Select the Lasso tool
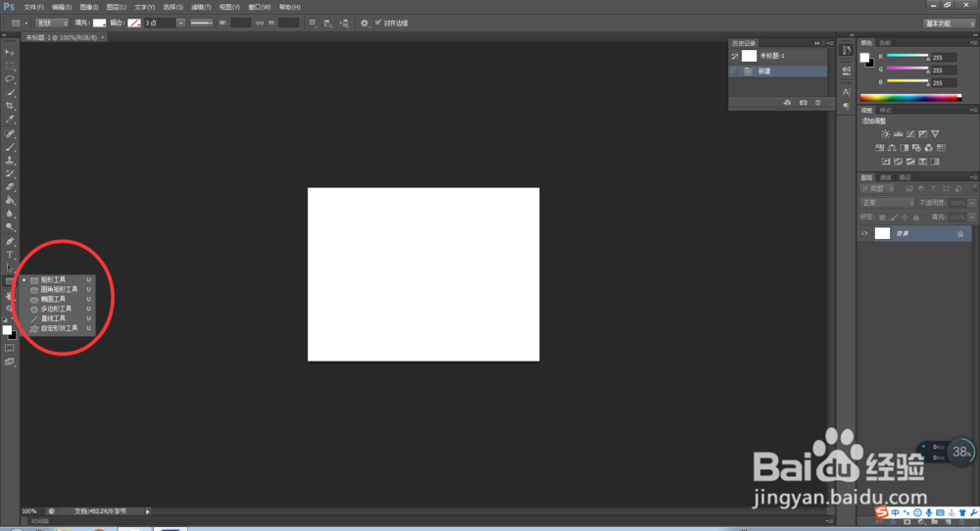Viewport: 980px width, 531px height. 10,79
